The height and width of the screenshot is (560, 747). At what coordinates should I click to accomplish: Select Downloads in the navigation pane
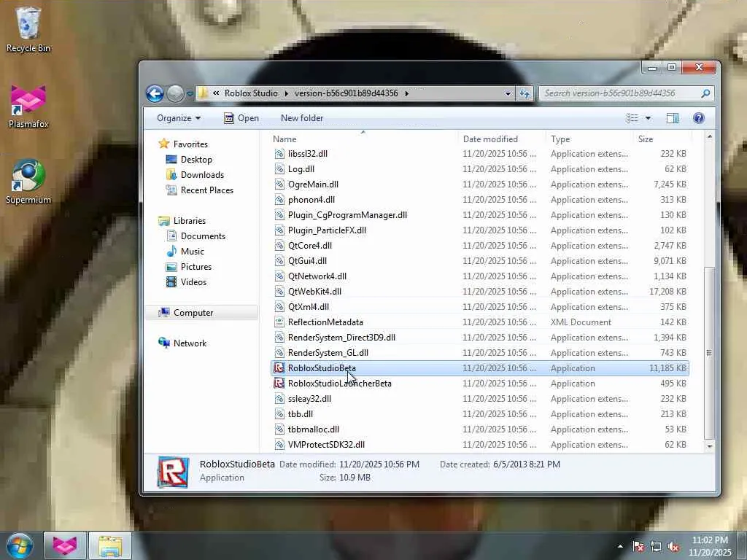[202, 175]
